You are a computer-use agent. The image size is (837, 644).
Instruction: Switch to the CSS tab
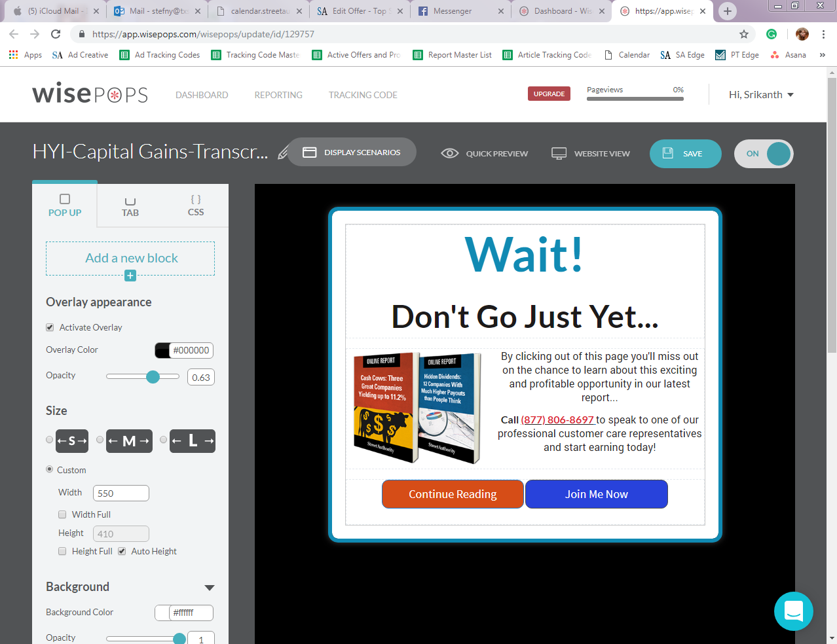[x=195, y=206]
